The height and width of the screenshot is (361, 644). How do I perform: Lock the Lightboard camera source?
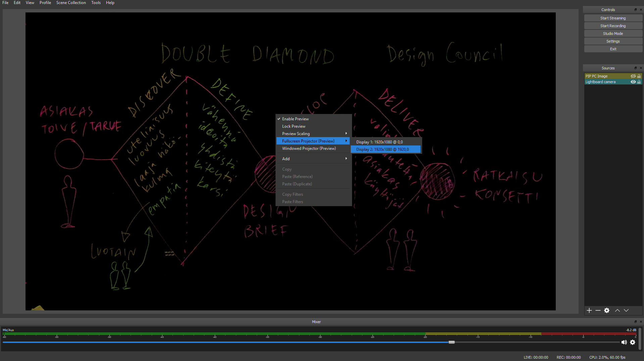click(639, 82)
